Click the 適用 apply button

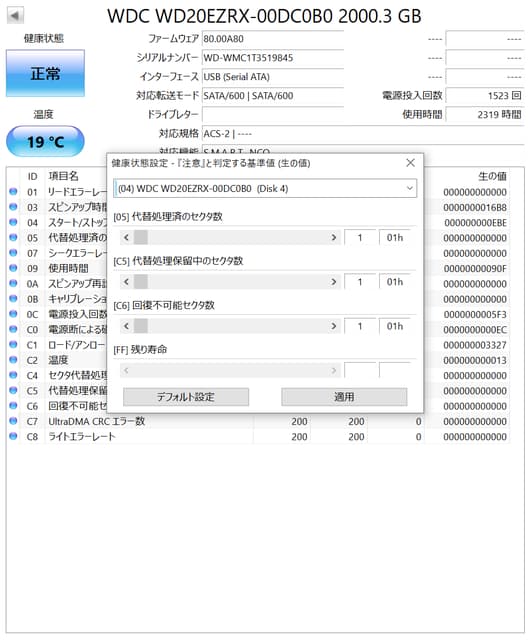click(x=344, y=397)
